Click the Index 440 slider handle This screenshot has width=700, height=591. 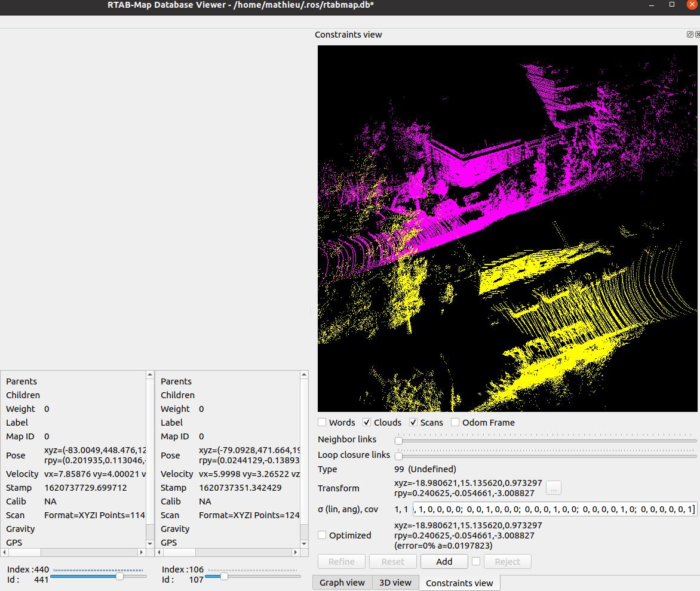coord(120,576)
